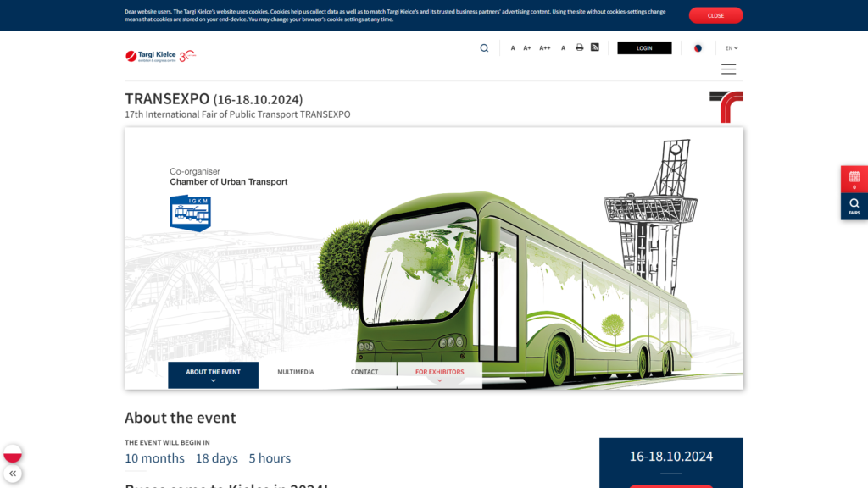Click the LOGIN button
The width and height of the screenshot is (868, 488).
(644, 48)
